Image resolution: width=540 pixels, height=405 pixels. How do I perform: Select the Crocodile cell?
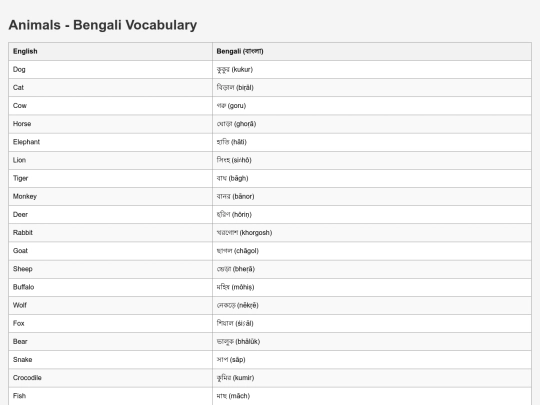coord(111,378)
